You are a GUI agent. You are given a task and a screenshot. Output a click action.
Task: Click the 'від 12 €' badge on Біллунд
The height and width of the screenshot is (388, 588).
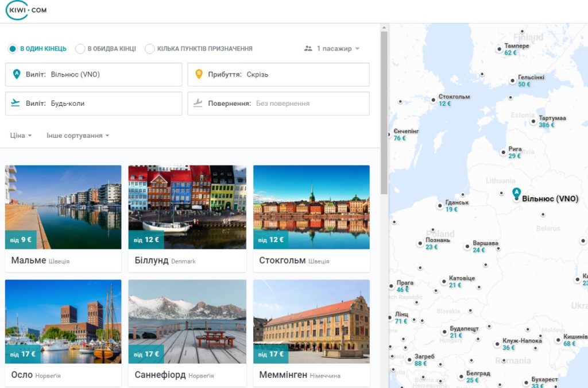point(146,240)
